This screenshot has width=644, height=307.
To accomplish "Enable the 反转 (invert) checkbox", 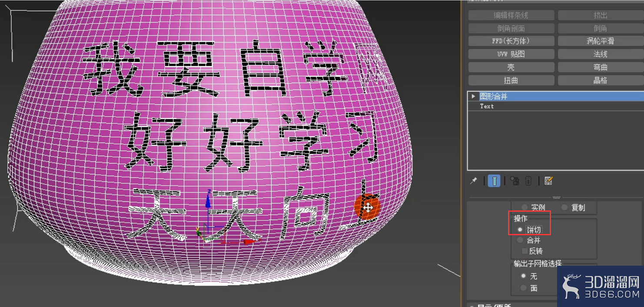I will point(524,251).
